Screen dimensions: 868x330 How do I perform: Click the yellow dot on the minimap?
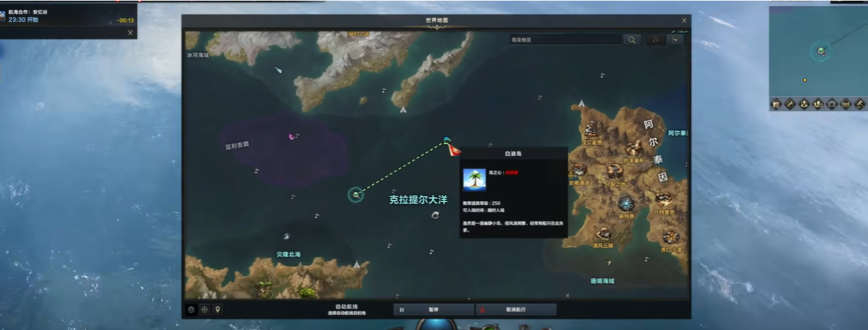805,80
